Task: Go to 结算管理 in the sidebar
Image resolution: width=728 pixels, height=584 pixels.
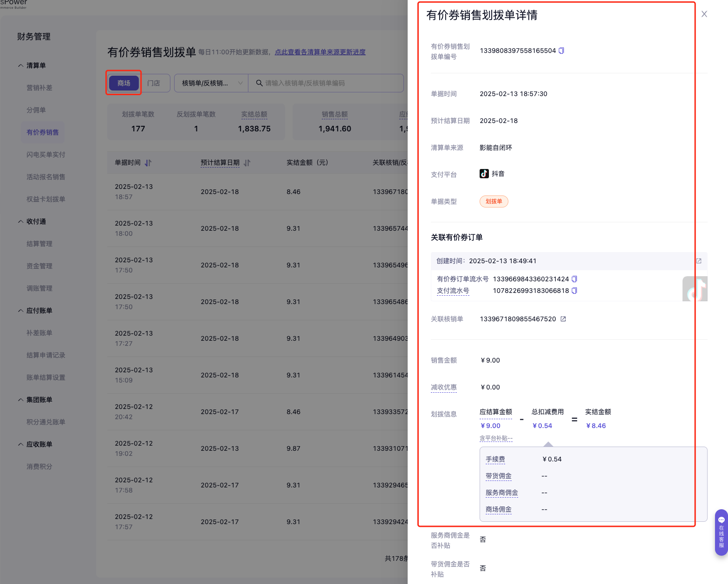Action: coord(39,244)
